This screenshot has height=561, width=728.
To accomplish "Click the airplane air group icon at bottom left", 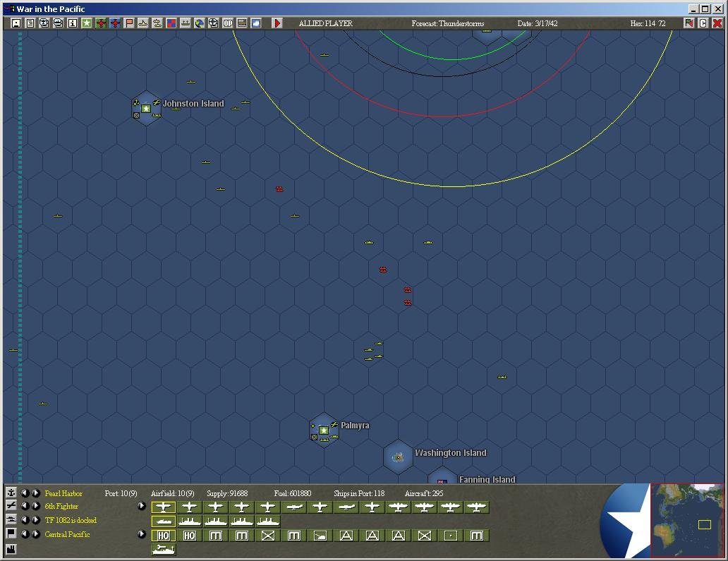I will point(11,505).
